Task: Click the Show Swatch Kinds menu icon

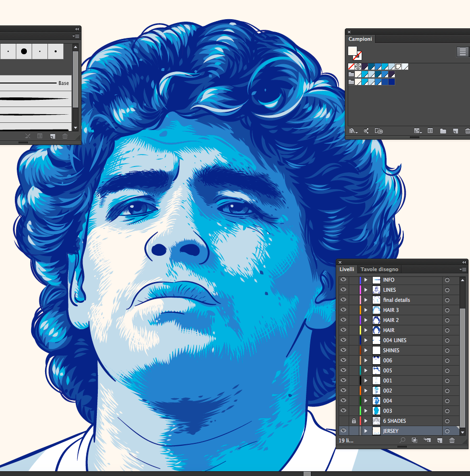Action: point(418,131)
